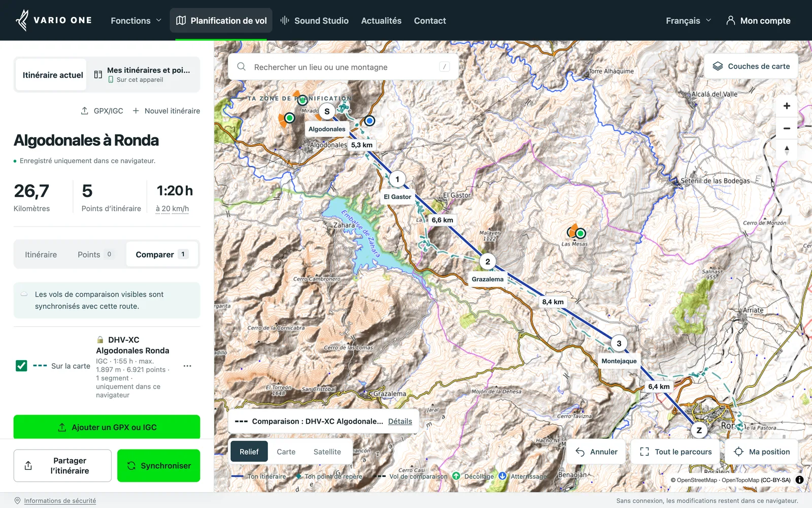Image resolution: width=812 pixels, height=508 pixels.
Task: Open the Contact page
Action: pos(430,20)
